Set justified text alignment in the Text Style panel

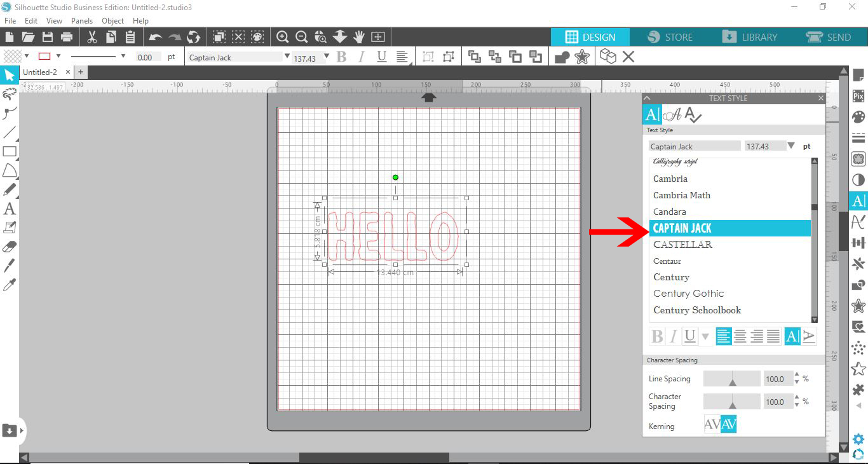[773, 336]
